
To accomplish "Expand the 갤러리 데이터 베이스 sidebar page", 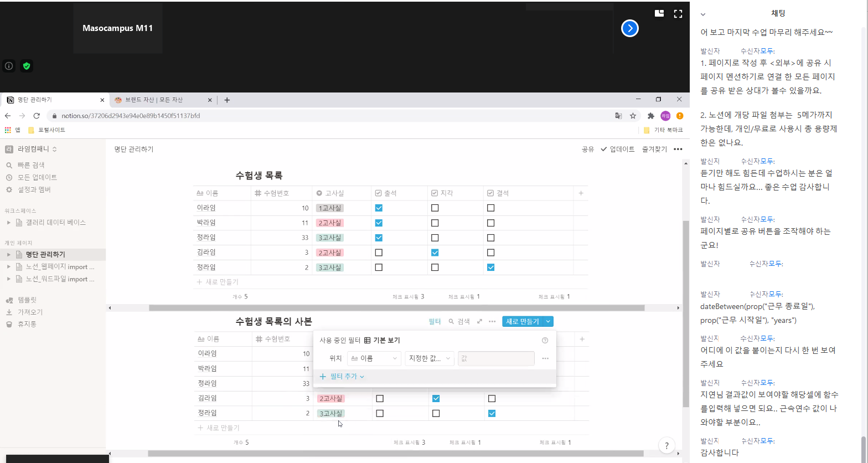I will pos(9,223).
